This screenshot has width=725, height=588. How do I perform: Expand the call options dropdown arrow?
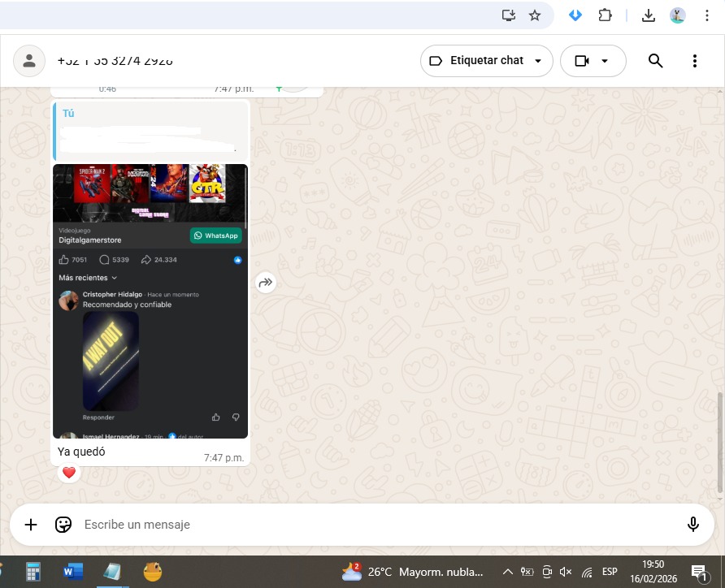click(605, 61)
